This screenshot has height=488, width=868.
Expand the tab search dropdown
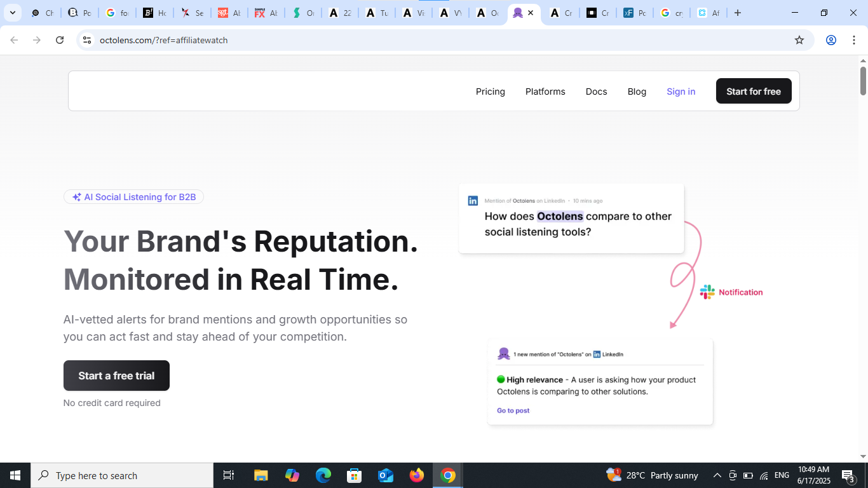(x=12, y=13)
